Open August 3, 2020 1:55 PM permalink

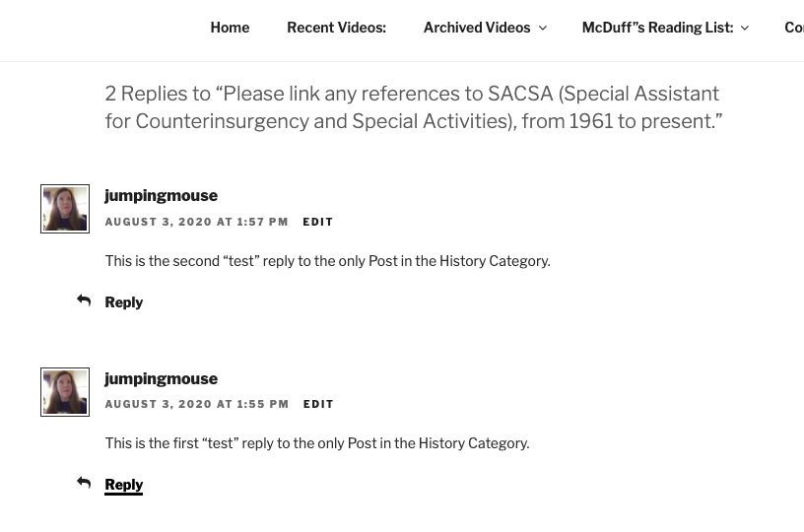197,404
